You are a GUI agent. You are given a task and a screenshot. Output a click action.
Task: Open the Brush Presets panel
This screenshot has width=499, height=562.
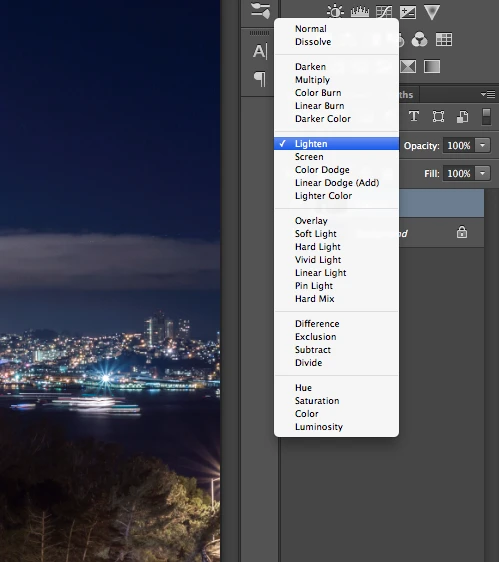[260, 10]
